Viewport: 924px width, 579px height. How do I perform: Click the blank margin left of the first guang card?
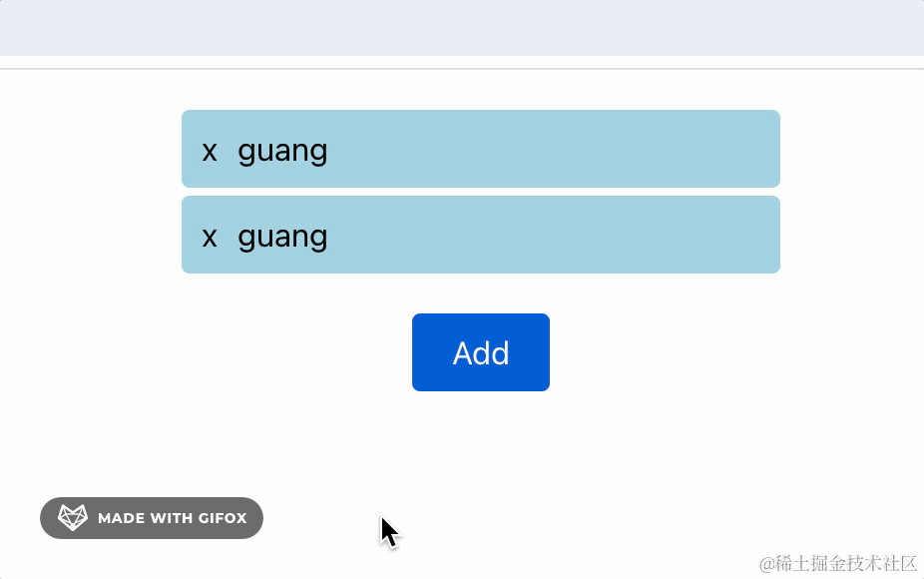pyautogui.click(x=90, y=149)
